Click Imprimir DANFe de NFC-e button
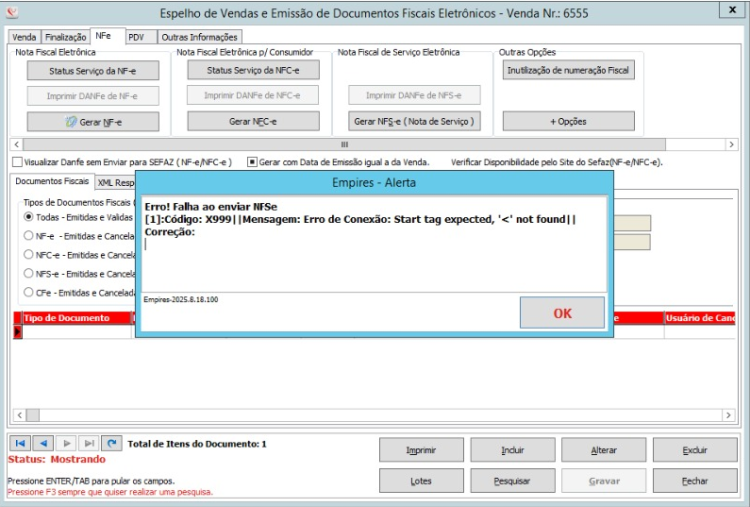Screen dimensions: 750x507 pyautogui.click(x=253, y=95)
